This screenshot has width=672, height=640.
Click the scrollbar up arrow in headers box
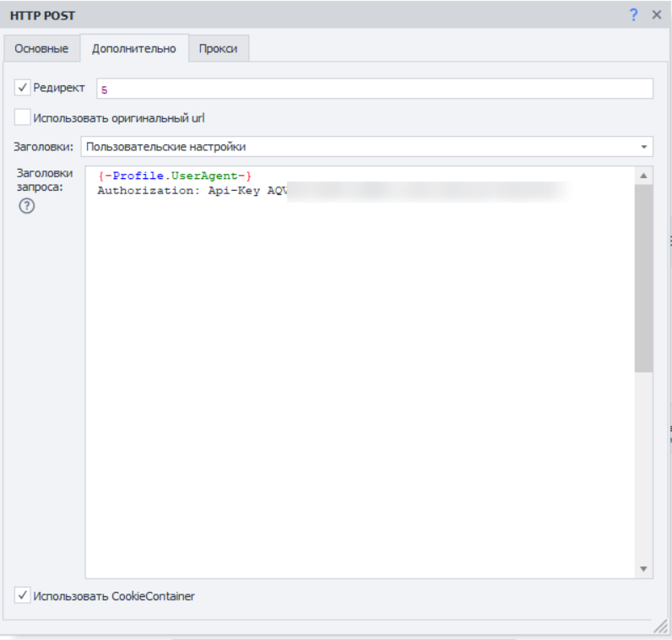pyautogui.click(x=643, y=176)
